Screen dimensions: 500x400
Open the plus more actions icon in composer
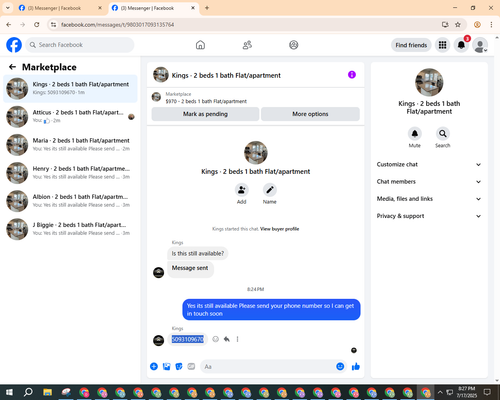point(154,367)
